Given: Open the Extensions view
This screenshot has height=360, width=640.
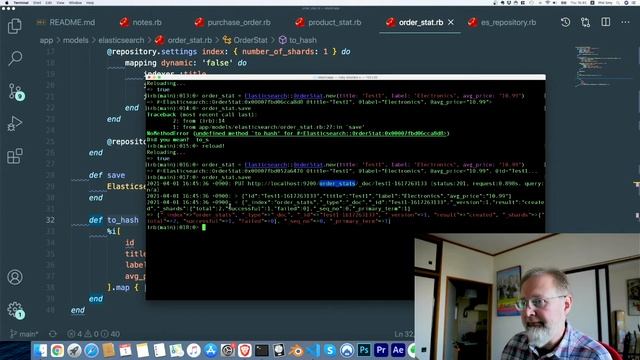Looking at the screenshot, I should pos(15,156).
